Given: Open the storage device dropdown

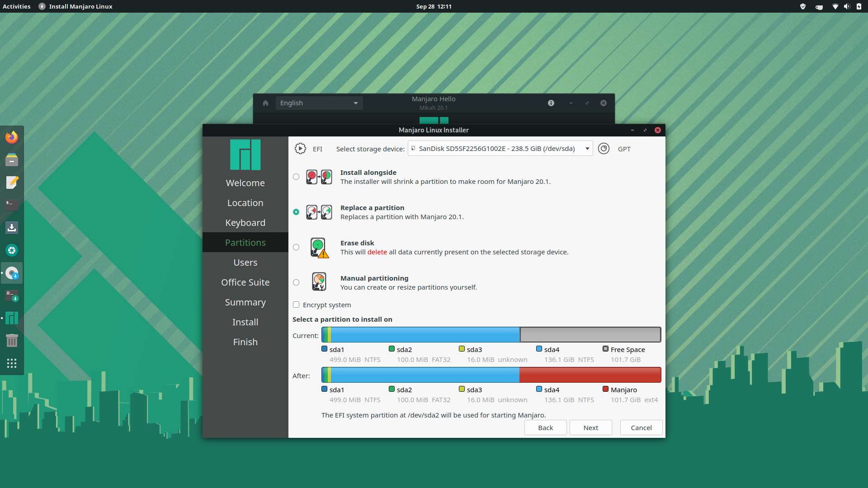Looking at the screenshot, I should [x=500, y=149].
